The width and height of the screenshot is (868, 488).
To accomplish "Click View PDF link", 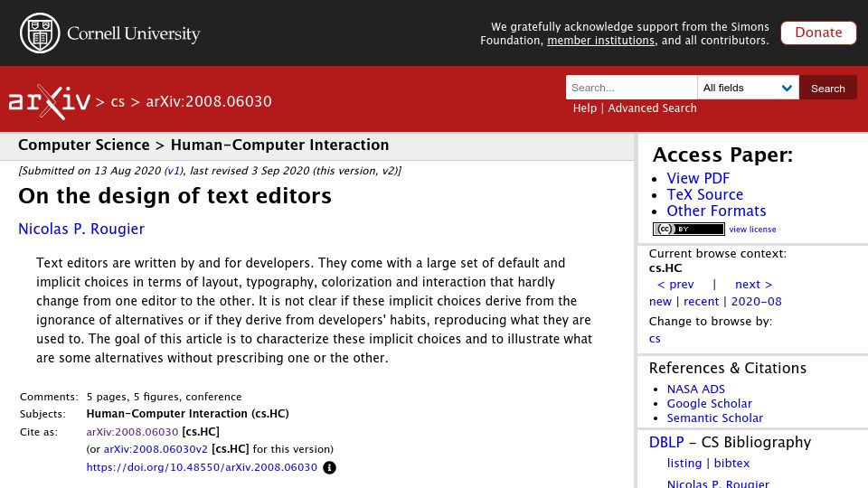I will point(698,178).
